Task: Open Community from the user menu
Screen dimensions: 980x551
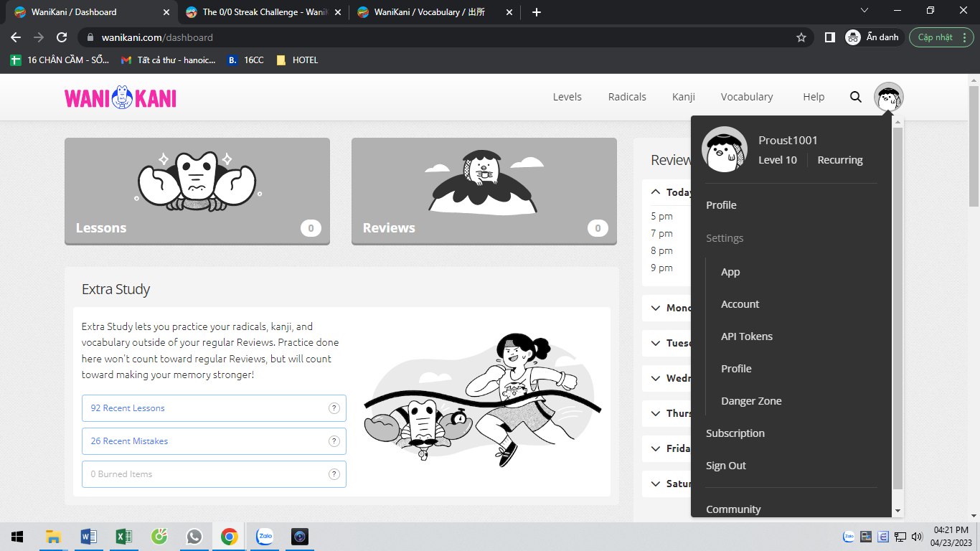Action: [x=733, y=509]
